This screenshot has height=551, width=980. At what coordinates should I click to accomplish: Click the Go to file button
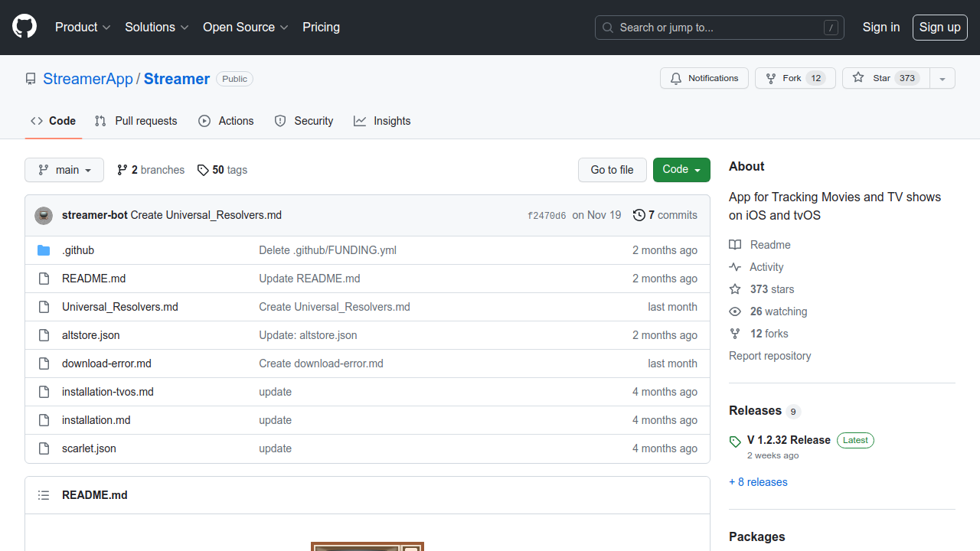pyautogui.click(x=612, y=170)
